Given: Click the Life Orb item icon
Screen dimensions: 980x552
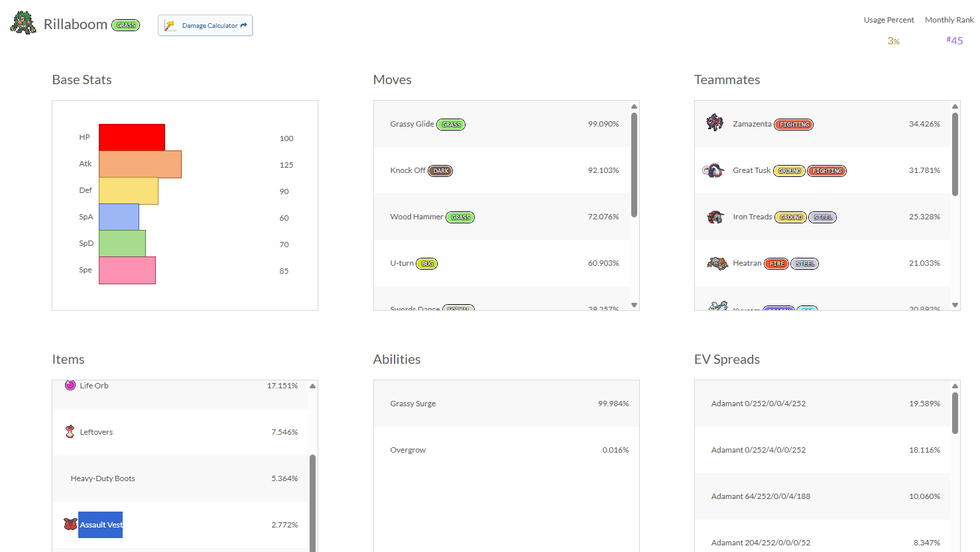Looking at the screenshot, I should click(70, 385).
